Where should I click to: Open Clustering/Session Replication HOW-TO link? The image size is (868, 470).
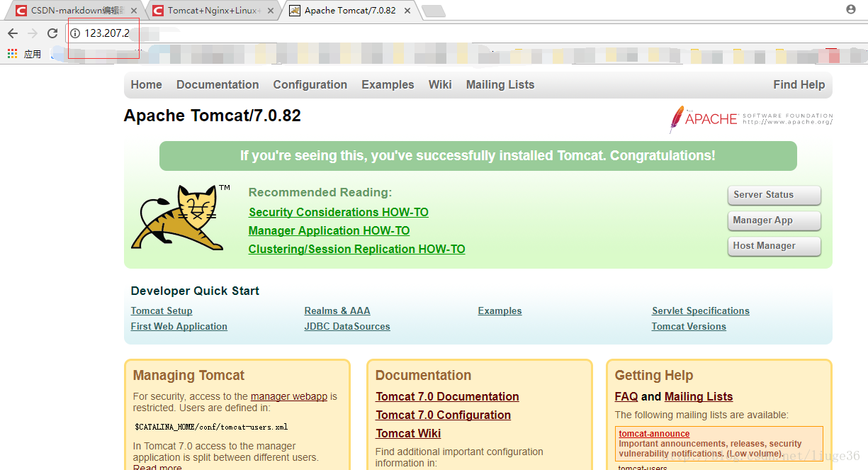coord(357,249)
